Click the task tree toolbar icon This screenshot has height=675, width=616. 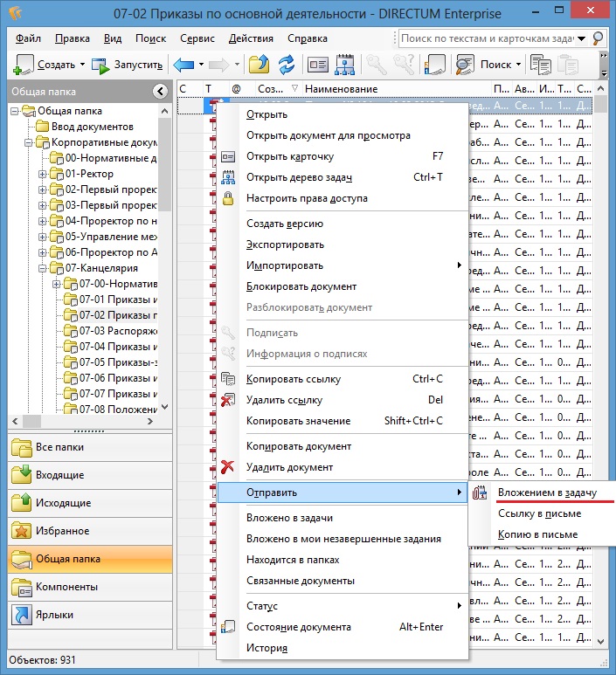point(344,65)
